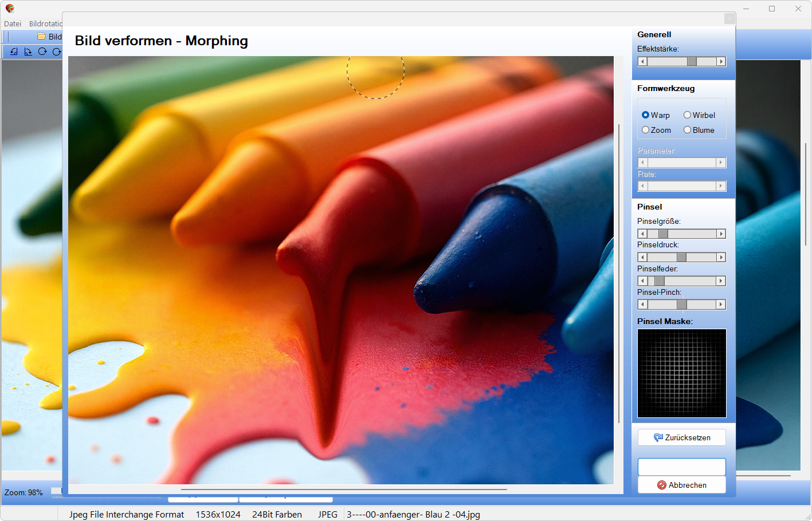Select the Wirbel radio button
The image size is (812, 521).
688,115
